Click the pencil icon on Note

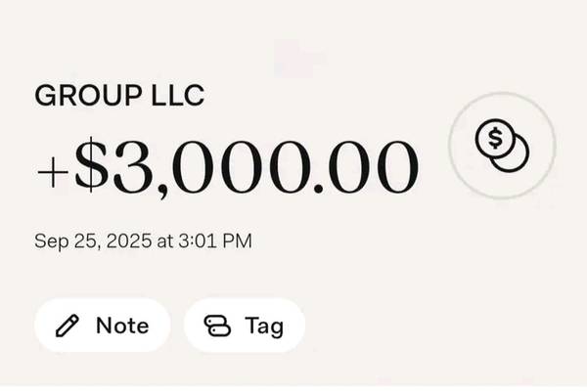click(x=68, y=326)
